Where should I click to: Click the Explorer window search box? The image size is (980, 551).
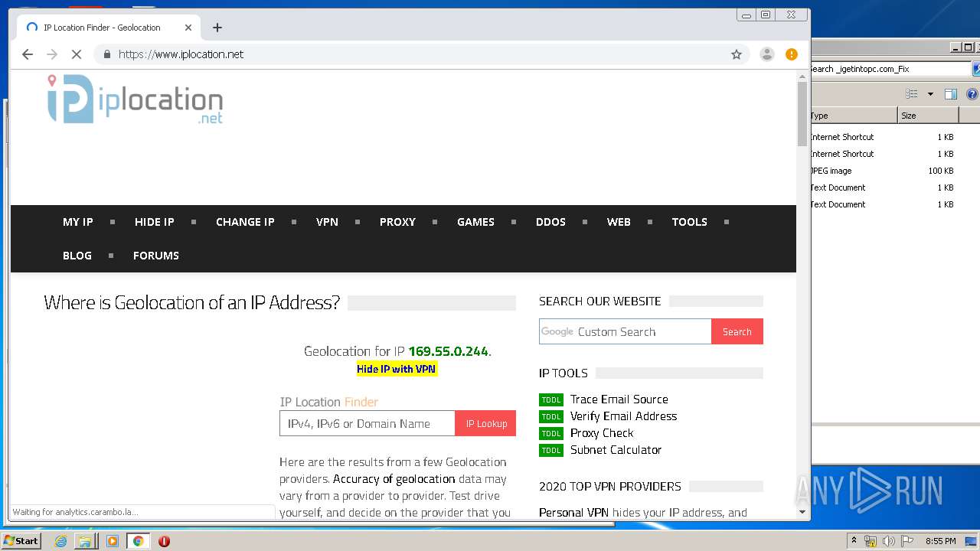pyautogui.click(x=890, y=69)
